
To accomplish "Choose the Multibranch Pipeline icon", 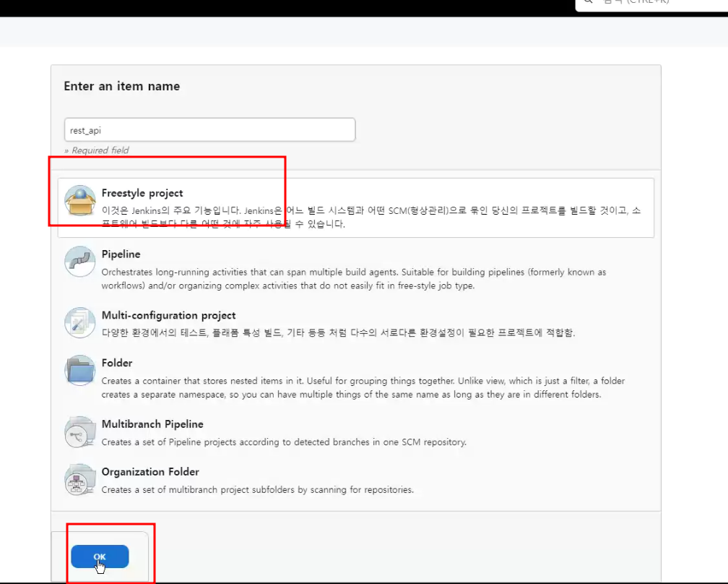I will point(80,431).
